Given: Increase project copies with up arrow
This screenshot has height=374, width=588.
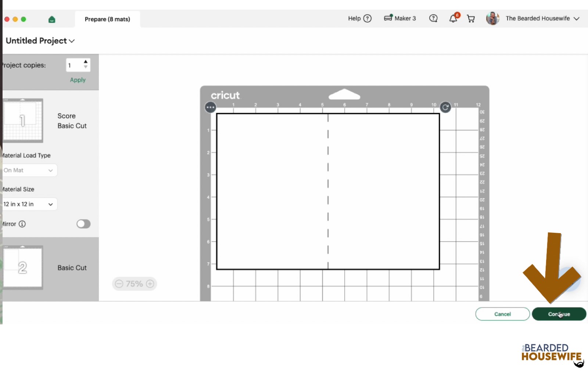Looking at the screenshot, I should tap(86, 61).
